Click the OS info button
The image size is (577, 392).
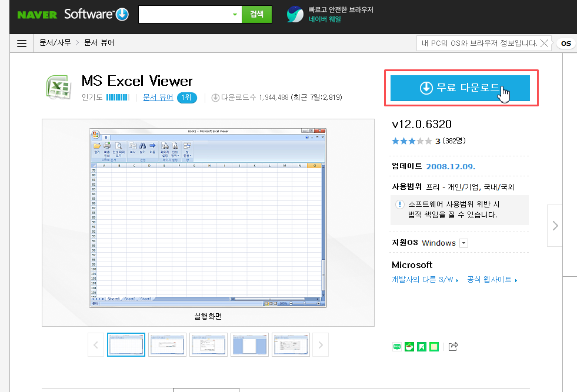pyautogui.click(x=566, y=43)
